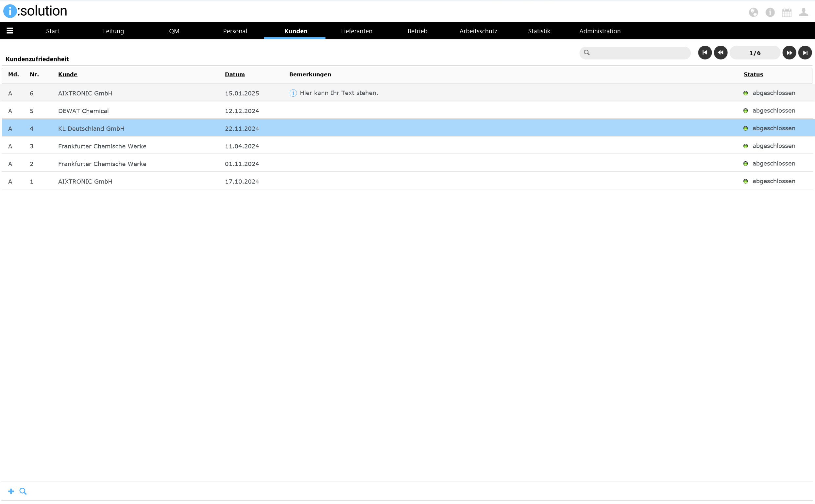Add new entry with plus icon

click(x=11, y=491)
